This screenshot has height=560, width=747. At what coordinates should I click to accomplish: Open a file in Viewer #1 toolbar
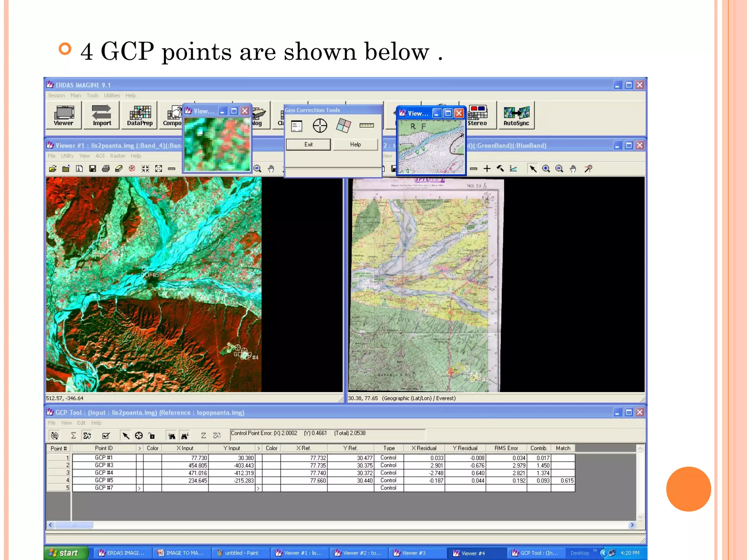tap(53, 168)
